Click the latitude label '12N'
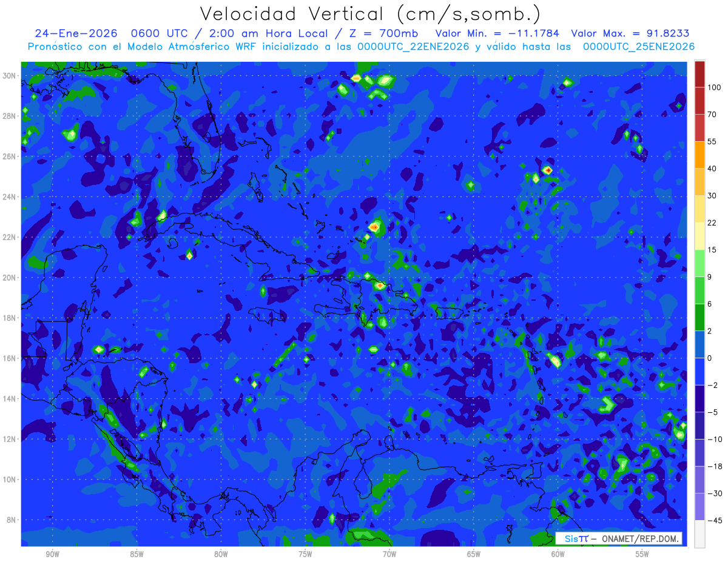Viewport: 728px width, 562px height. click(x=10, y=439)
